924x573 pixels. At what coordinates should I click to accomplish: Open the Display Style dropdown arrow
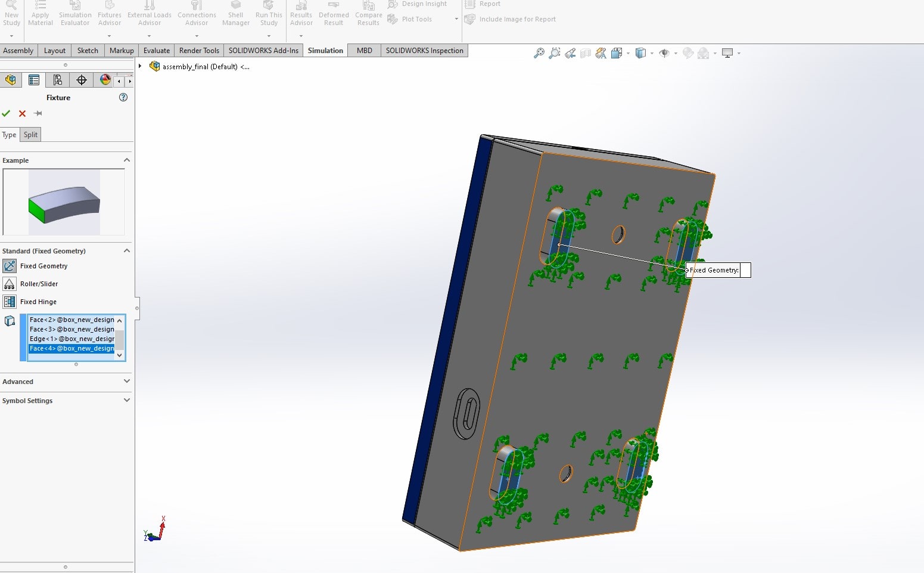click(x=652, y=54)
